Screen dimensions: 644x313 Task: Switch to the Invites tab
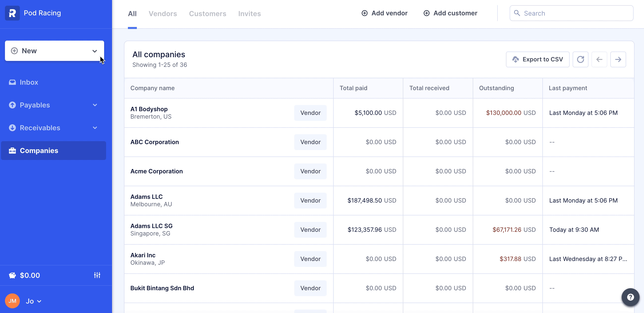(249, 13)
